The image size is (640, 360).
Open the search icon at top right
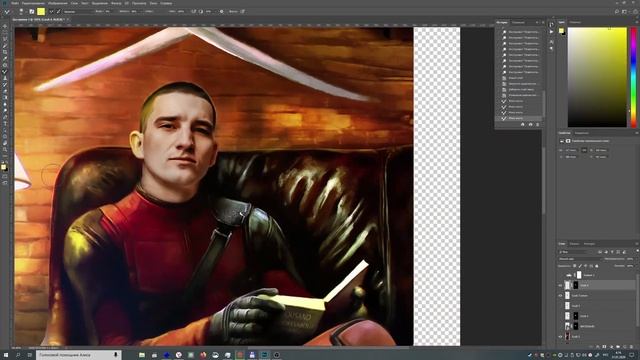point(617,11)
